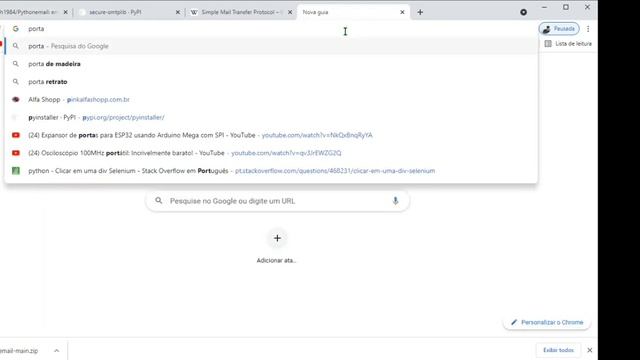
Task: Click search icon beside 'porta de madeira'
Action: pyautogui.click(x=16, y=64)
